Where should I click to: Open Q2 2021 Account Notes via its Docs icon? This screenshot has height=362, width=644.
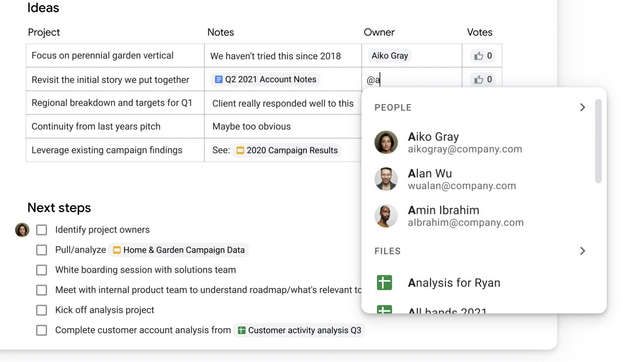pos(218,79)
